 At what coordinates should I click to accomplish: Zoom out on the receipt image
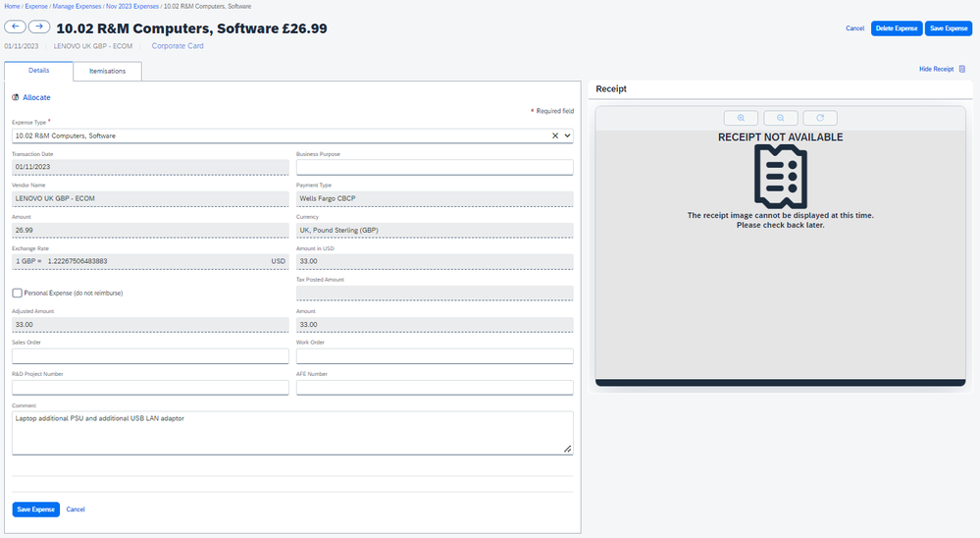(780, 118)
